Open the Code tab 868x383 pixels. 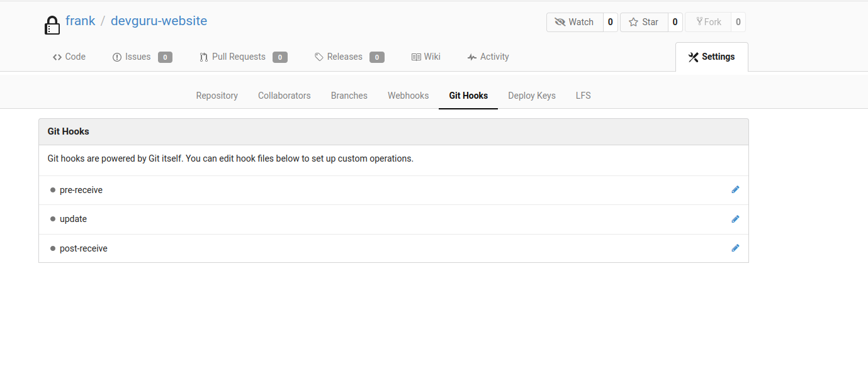(69, 57)
